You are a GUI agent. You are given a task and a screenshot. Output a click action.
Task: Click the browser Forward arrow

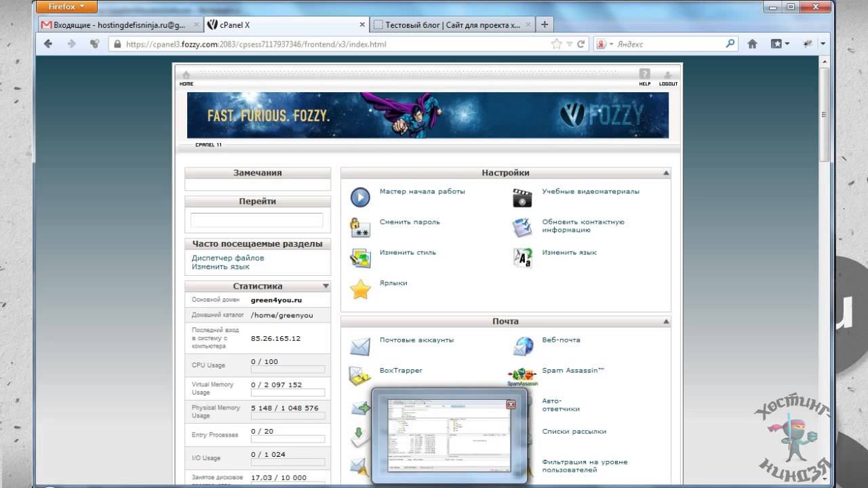coord(71,44)
